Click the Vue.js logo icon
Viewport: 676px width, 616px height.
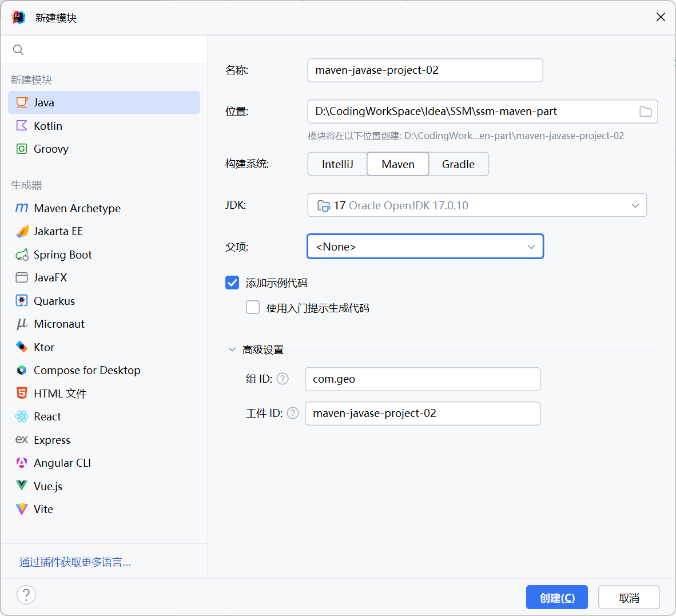[x=22, y=486]
